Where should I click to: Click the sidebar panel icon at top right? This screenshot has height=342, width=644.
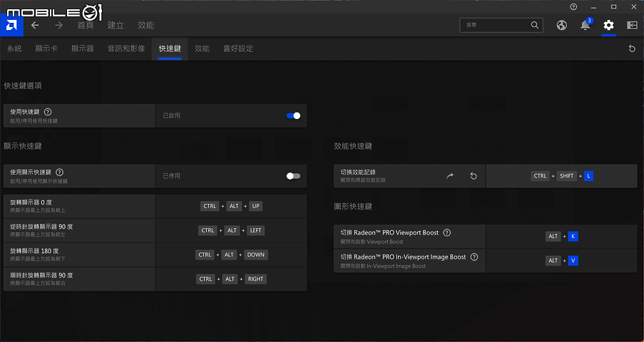pyautogui.click(x=632, y=25)
